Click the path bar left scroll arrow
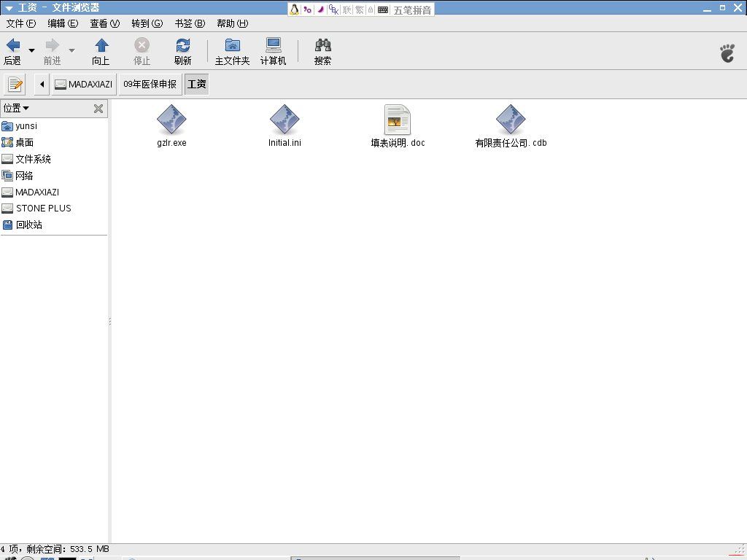Viewport: 747px width, 560px height. [x=42, y=85]
